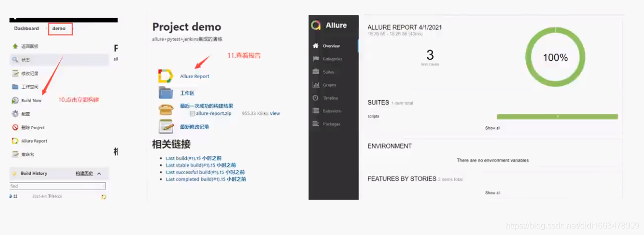The image size is (644, 235).
Task: Click the blue folder icon beside 工作区
Action: click(x=166, y=93)
